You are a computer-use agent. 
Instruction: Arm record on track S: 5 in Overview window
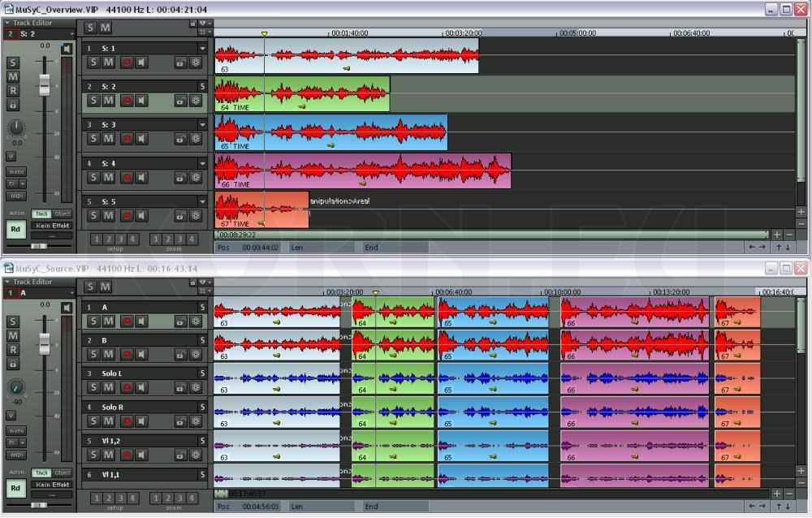pos(127,215)
